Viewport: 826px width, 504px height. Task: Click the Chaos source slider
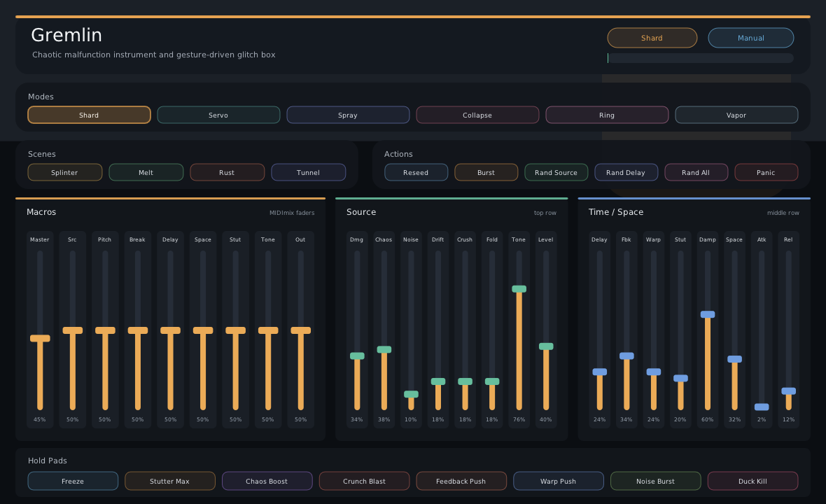click(384, 350)
